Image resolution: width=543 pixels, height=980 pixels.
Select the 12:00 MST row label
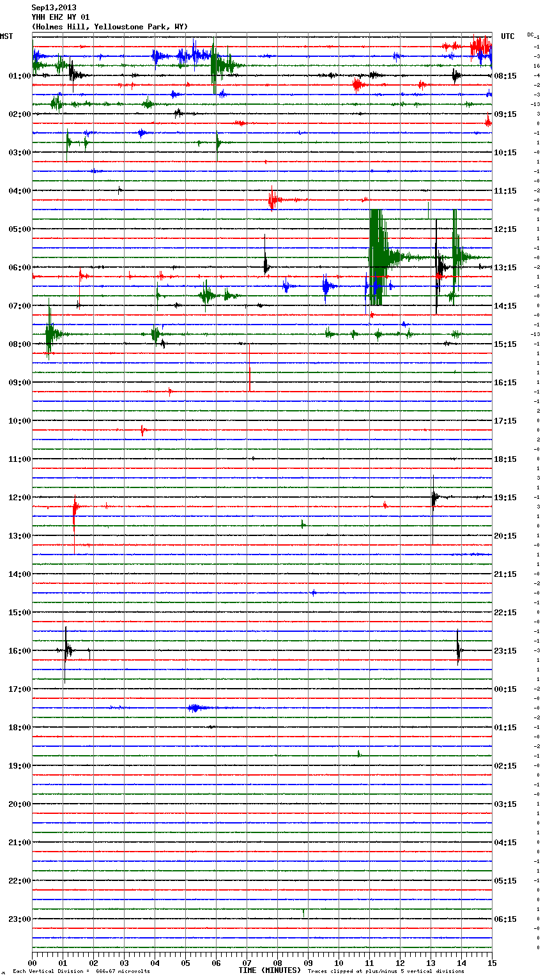[19, 498]
